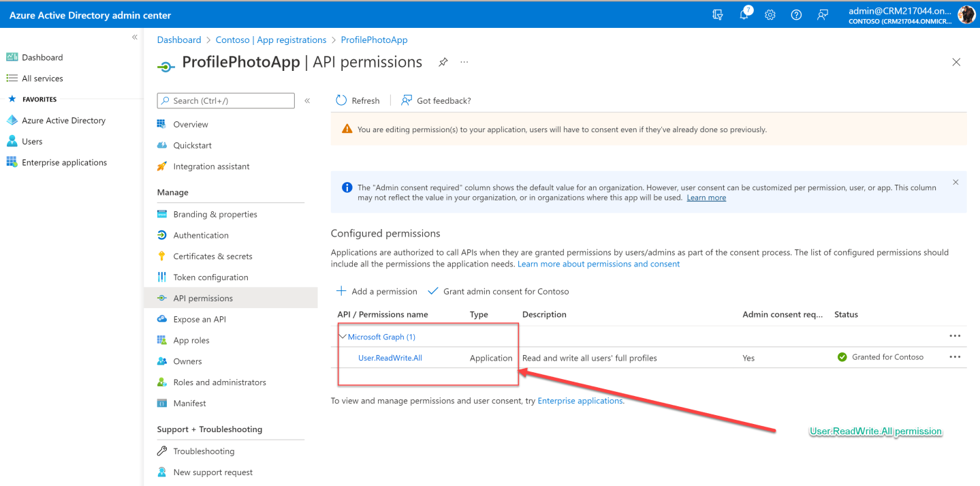Close the API permissions blade
980x486 pixels.
point(956,62)
